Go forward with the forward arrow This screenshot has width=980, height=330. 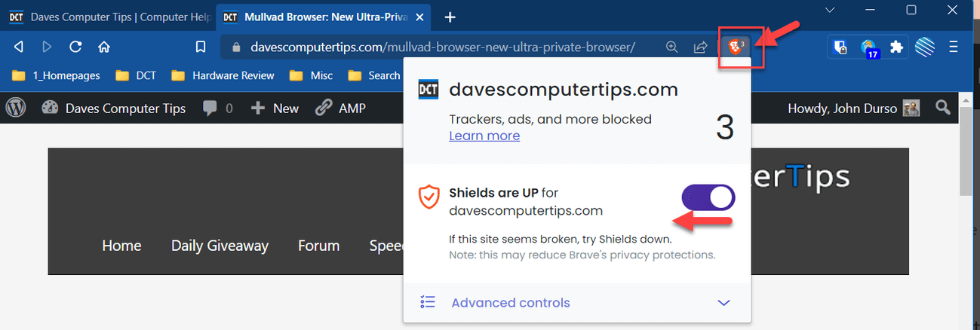(47, 47)
